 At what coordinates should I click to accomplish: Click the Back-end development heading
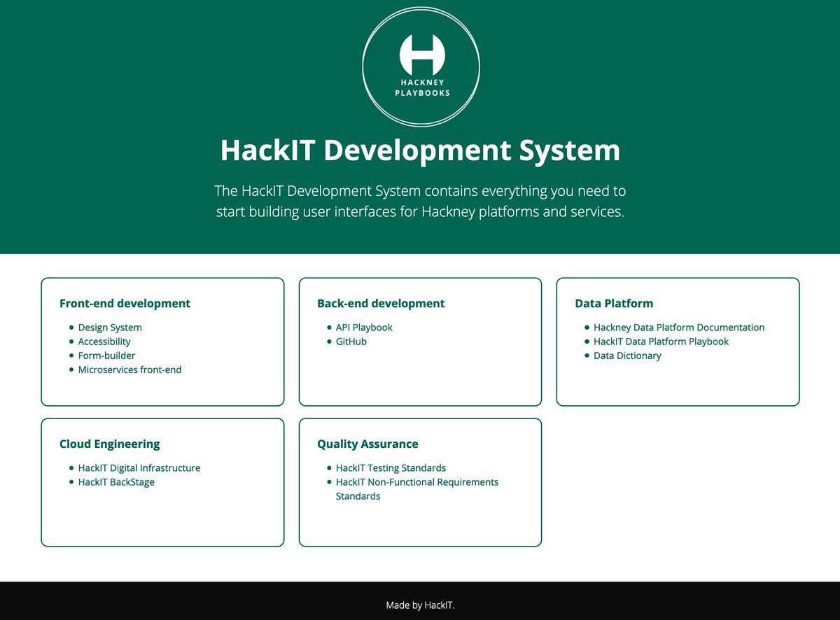click(x=381, y=304)
